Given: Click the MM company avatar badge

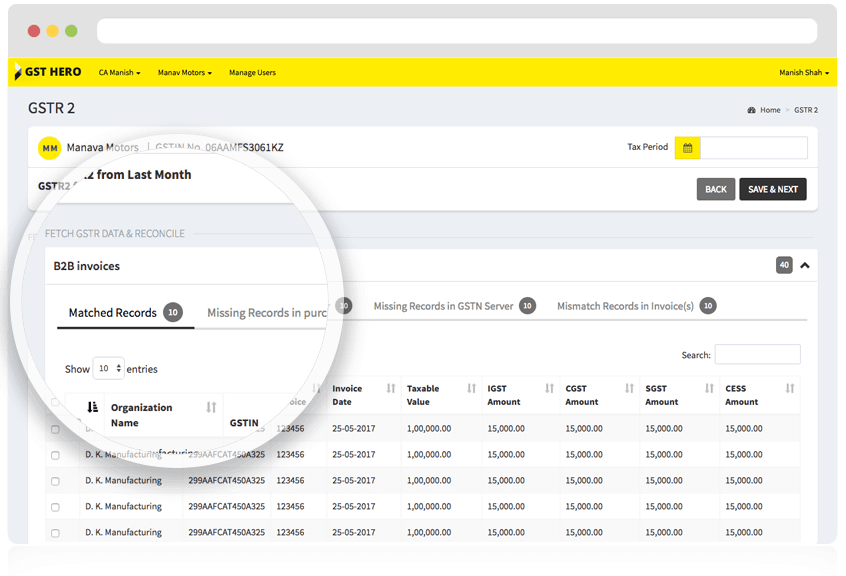Looking at the screenshot, I should pos(50,148).
